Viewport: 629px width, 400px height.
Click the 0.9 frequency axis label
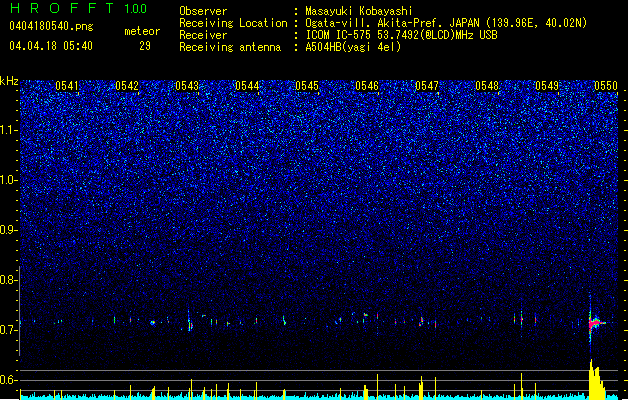[9, 230]
